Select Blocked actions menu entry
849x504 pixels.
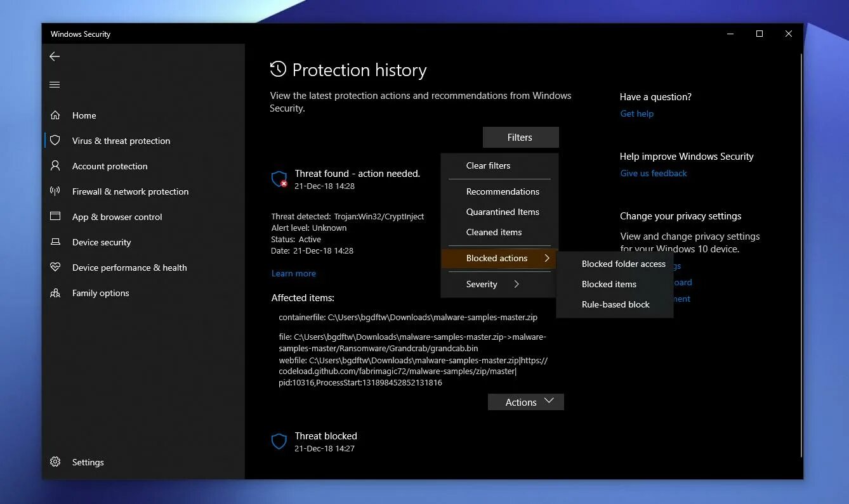coord(498,258)
